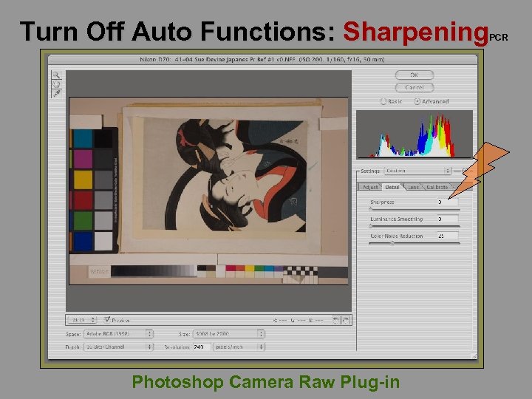Open the Depth bits/channel dropdown
This screenshot has height=399, width=532.
click(118, 347)
